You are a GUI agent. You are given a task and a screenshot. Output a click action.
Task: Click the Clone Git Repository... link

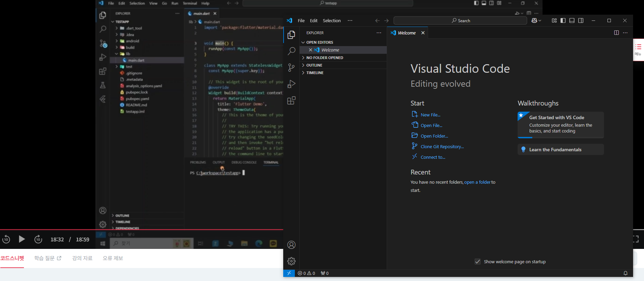point(442,146)
